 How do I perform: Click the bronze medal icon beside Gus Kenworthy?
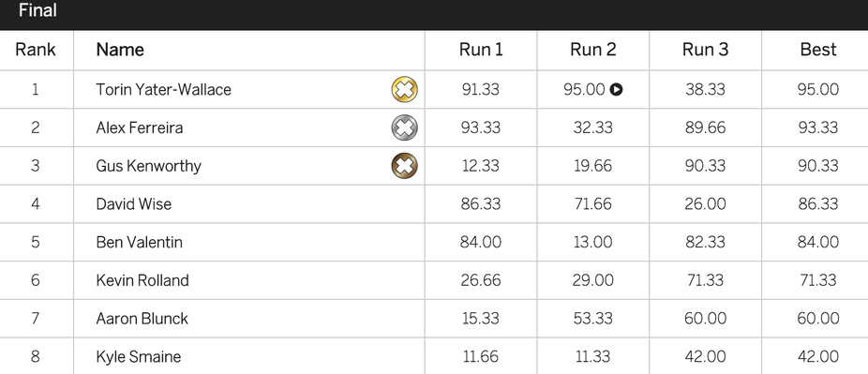coord(405,166)
